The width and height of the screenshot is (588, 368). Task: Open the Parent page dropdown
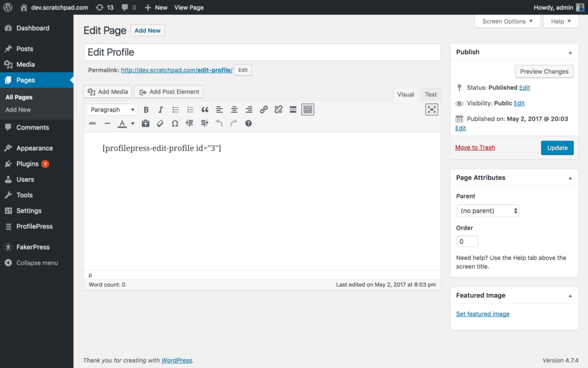click(488, 210)
